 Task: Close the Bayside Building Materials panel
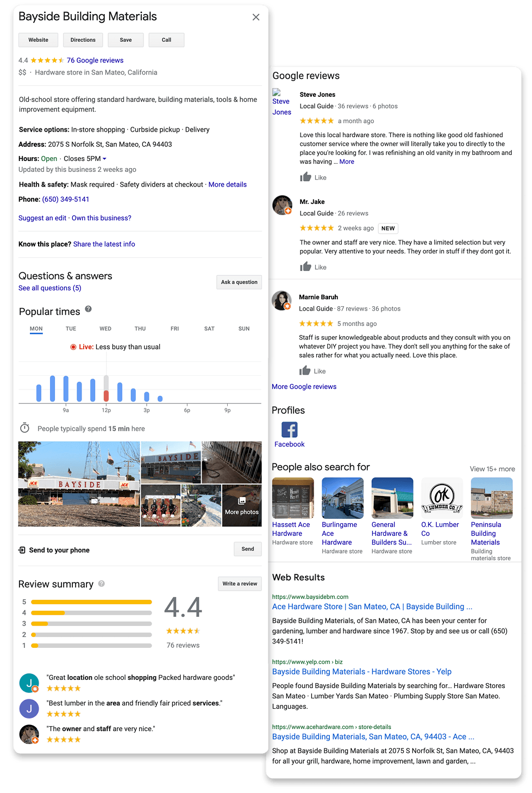tap(256, 17)
